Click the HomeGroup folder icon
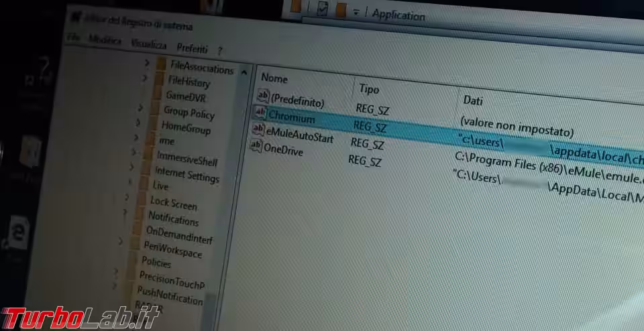Screen dimensions: 644x331 (152, 123)
